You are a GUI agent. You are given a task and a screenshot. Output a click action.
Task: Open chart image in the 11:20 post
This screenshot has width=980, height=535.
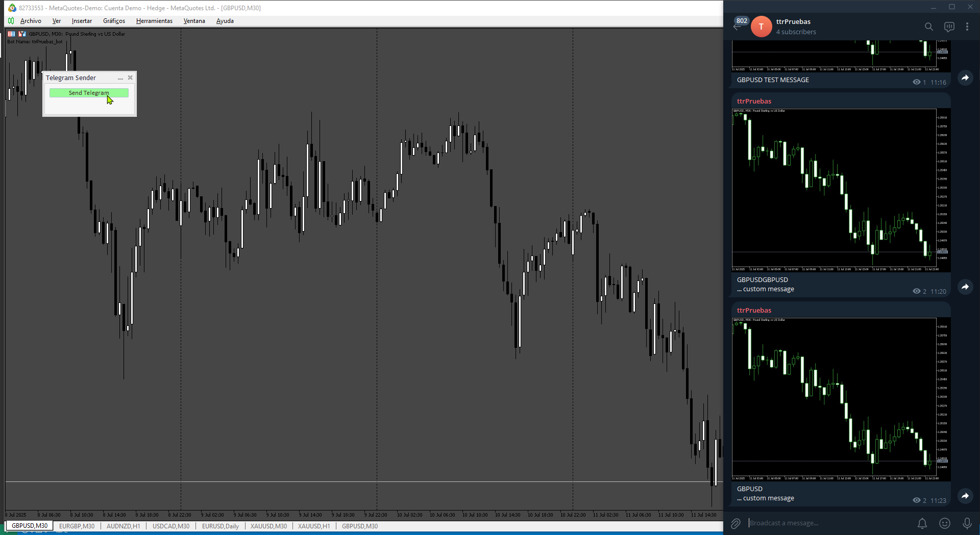point(841,190)
